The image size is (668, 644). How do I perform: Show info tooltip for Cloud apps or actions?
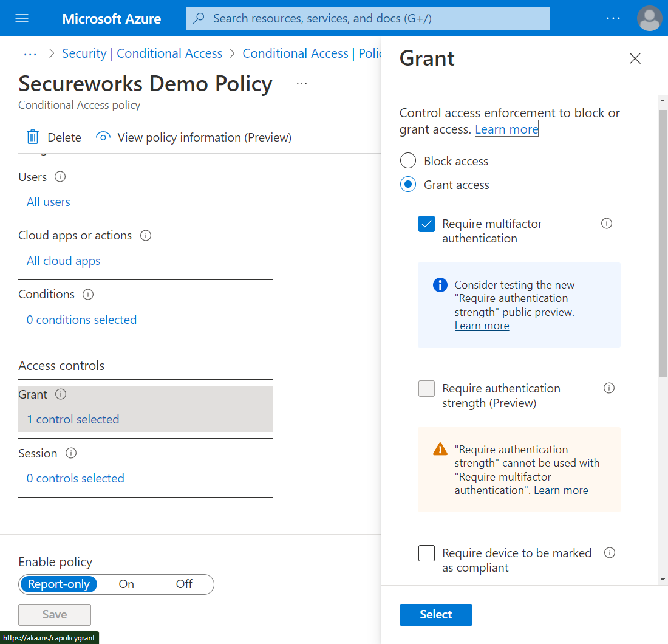click(x=146, y=236)
